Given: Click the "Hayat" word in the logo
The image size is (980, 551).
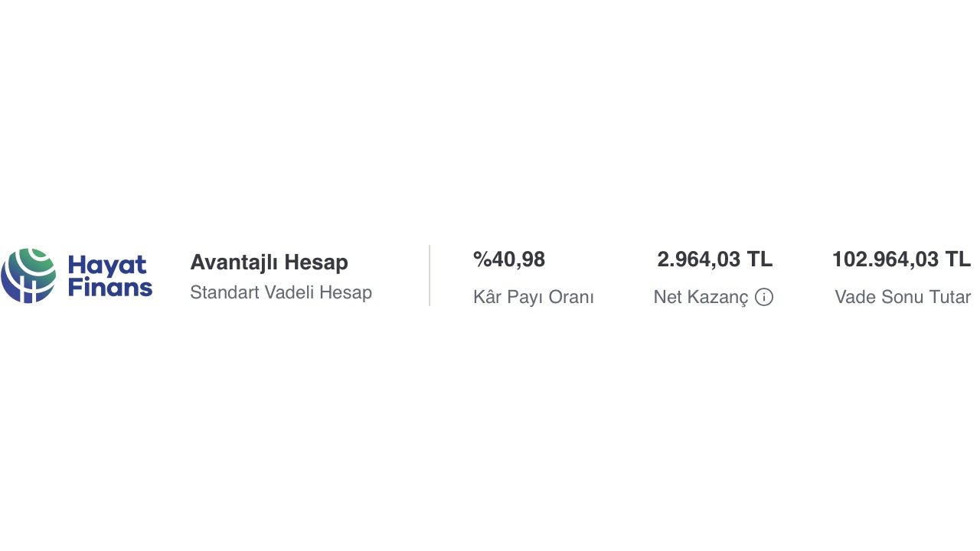Looking at the screenshot, I should (x=106, y=266).
